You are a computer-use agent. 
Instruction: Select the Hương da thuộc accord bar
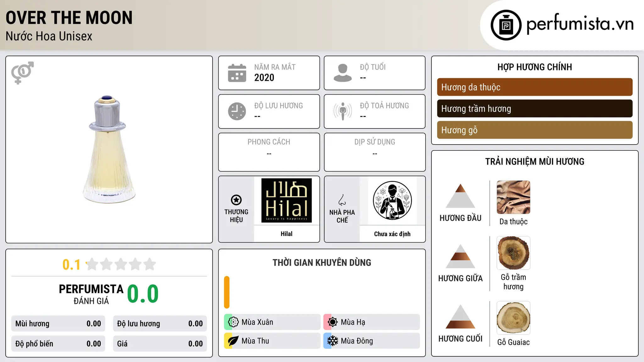pos(535,87)
